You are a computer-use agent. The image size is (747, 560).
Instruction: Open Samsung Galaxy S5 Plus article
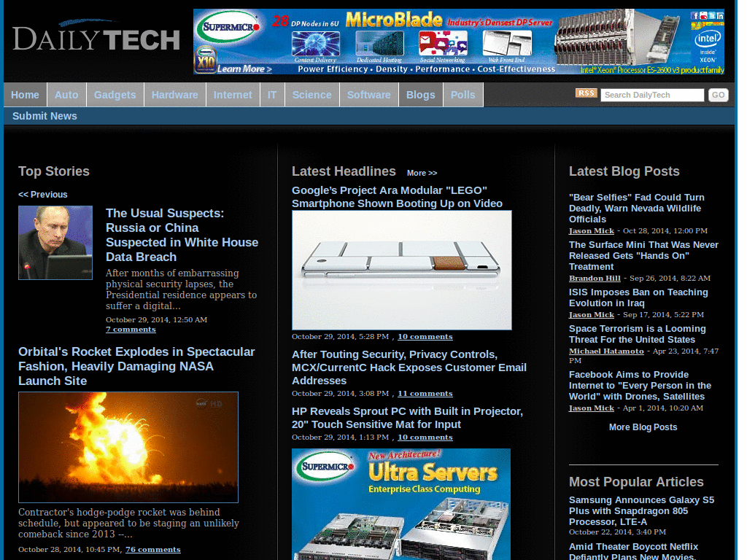[641, 511]
